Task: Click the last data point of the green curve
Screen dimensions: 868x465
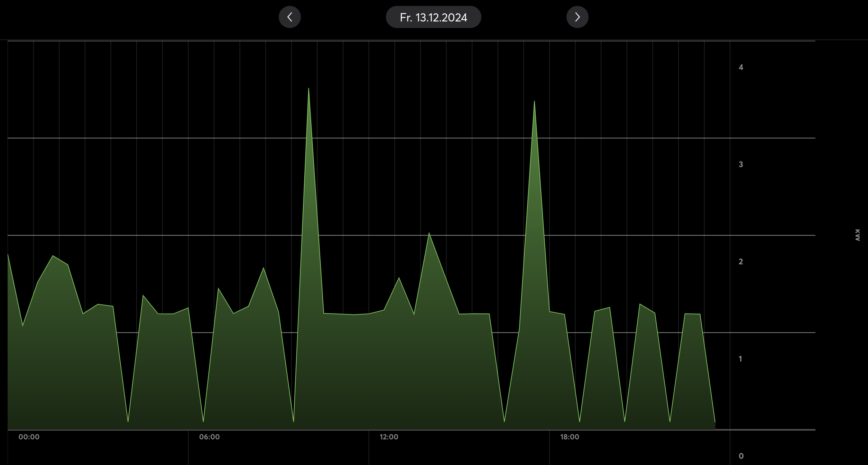Action: [715, 422]
